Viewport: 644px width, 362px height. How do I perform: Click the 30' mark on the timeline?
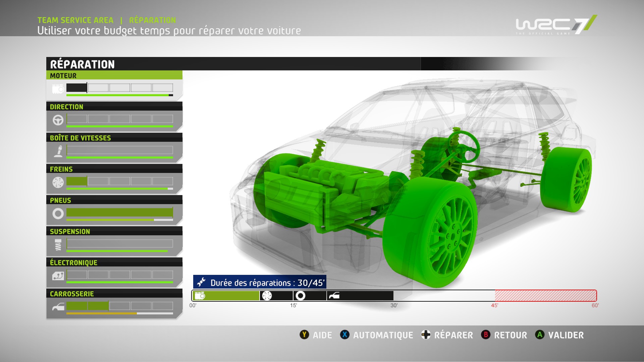click(394, 305)
